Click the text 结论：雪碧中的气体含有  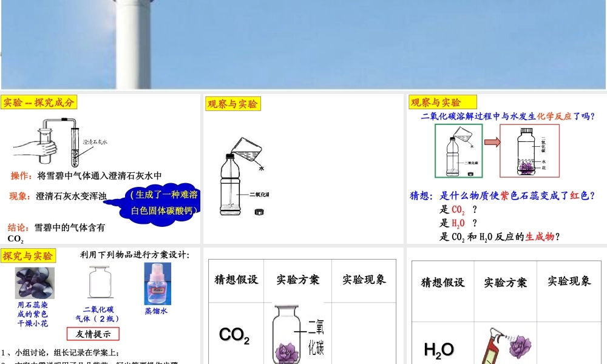click(x=56, y=227)
